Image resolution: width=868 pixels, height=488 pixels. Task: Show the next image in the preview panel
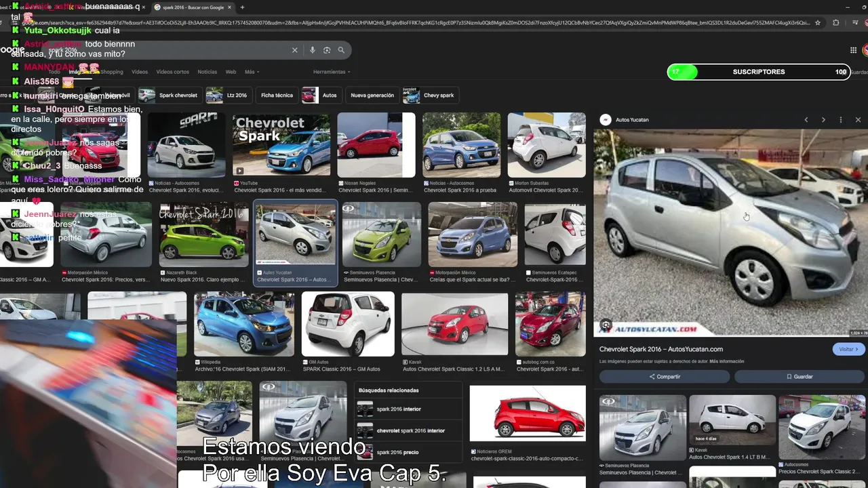coord(823,120)
